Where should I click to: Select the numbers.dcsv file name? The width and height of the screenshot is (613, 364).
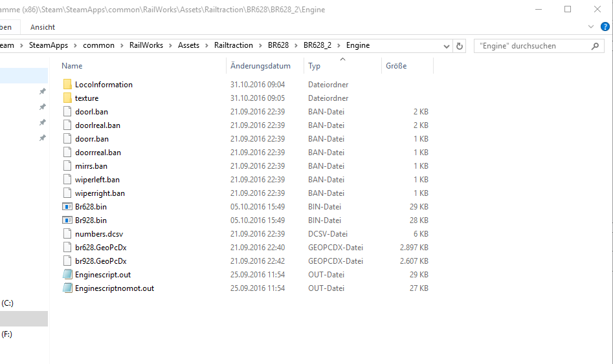tap(99, 234)
